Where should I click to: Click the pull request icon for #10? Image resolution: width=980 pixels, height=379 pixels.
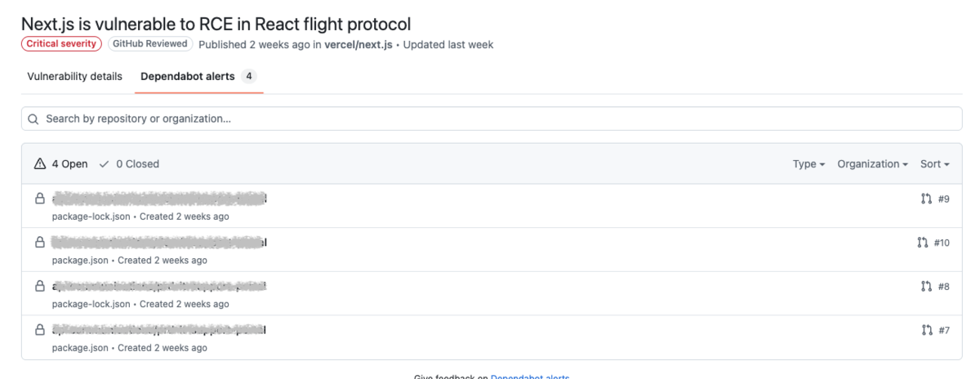click(922, 243)
